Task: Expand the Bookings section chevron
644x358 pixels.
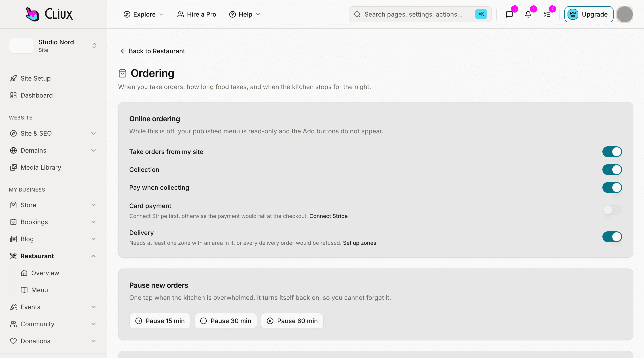Action: click(x=93, y=222)
